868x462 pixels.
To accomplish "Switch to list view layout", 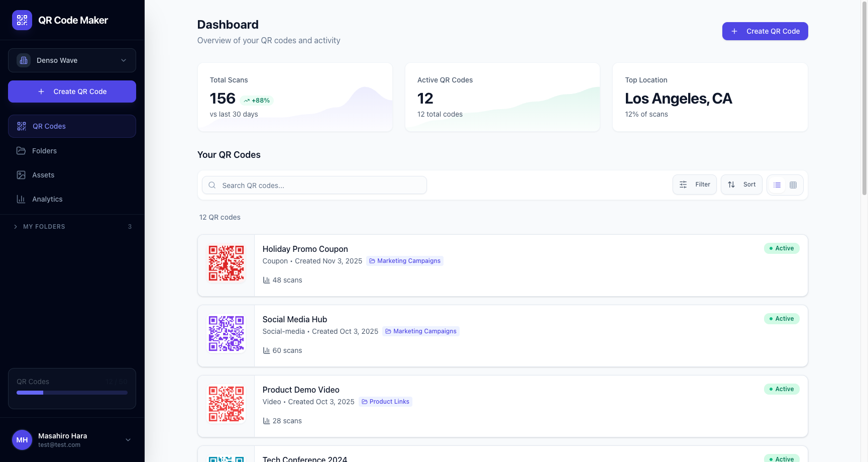I will 777,185.
